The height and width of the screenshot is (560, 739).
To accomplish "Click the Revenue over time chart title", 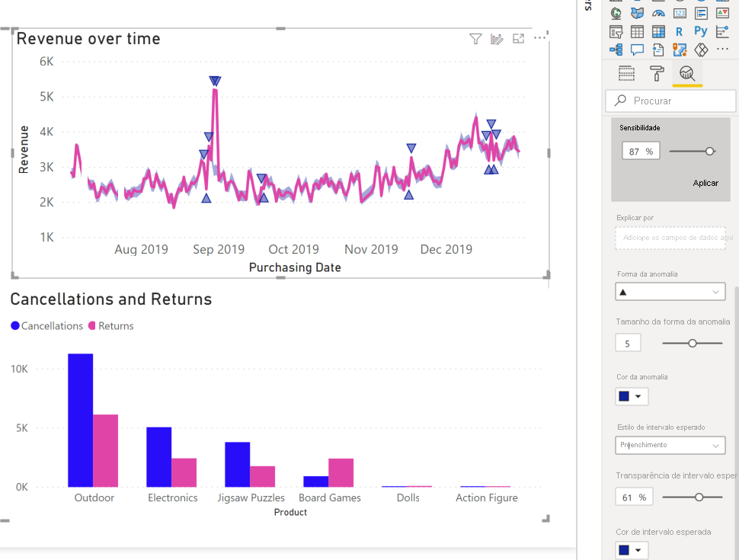I will [88, 39].
